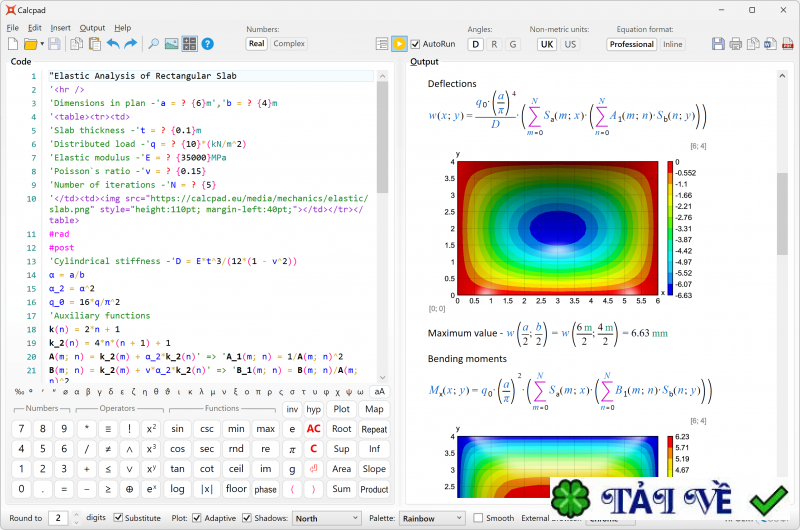800x530 pixels.
Task: Select the R angle unit option
Action: [495, 44]
